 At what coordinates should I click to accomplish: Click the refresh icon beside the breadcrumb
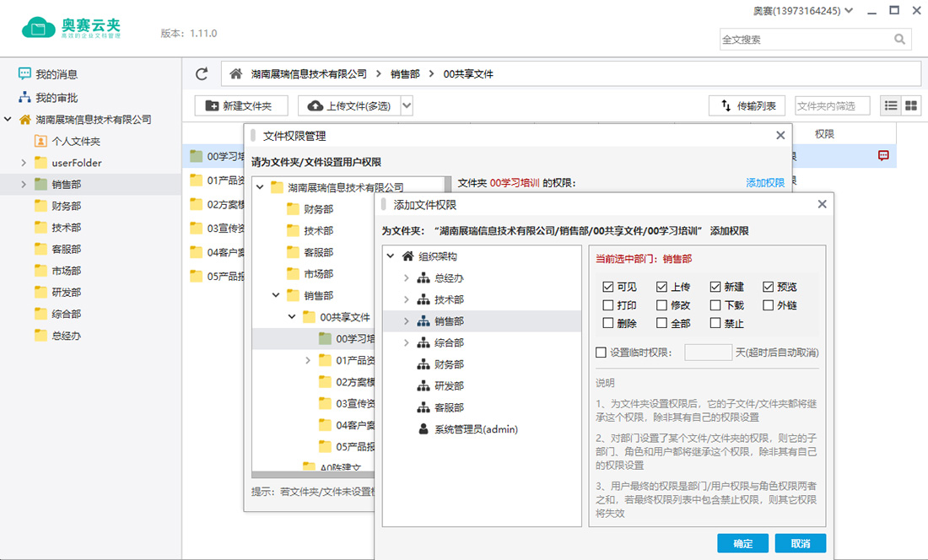[x=202, y=74]
